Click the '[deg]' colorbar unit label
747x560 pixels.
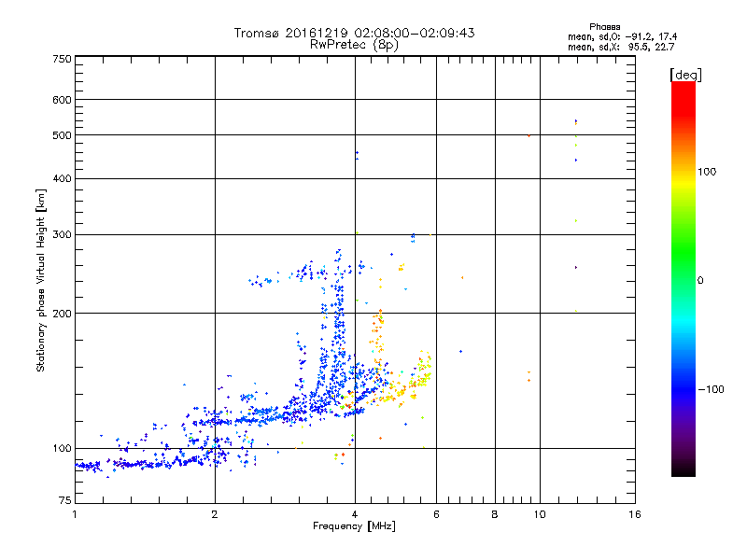[685, 76]
